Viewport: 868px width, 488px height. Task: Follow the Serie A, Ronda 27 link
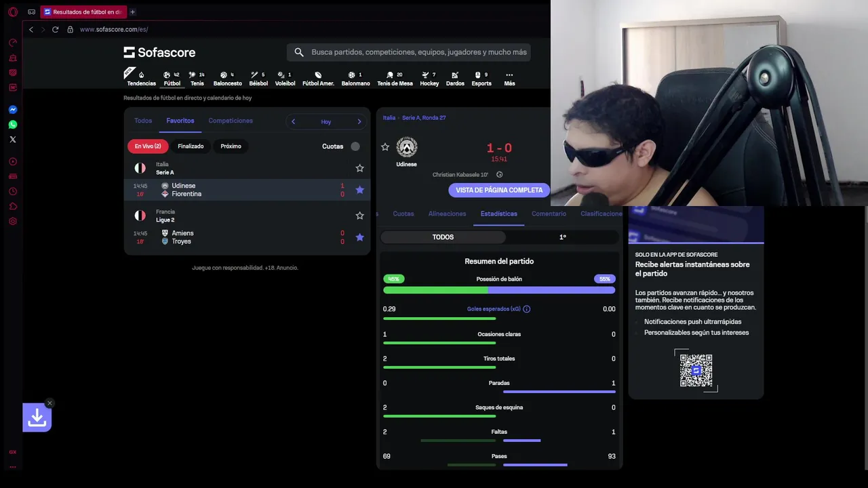point(424,118)
